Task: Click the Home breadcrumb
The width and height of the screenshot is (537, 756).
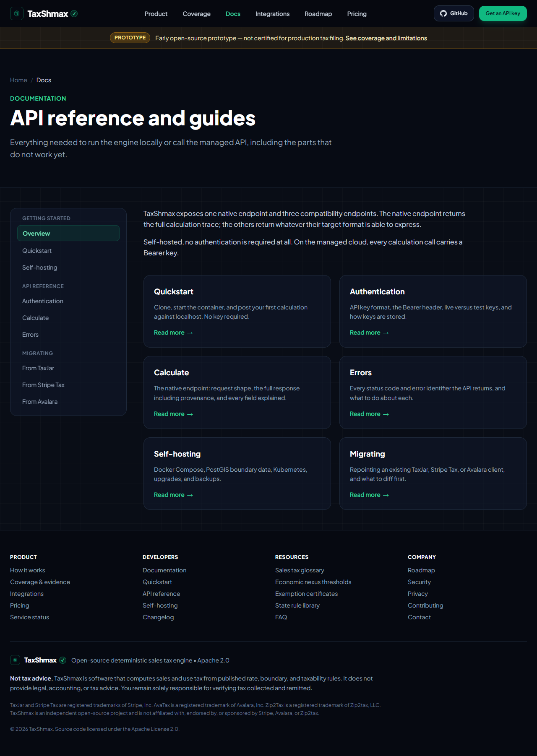Action: [18, 80]
